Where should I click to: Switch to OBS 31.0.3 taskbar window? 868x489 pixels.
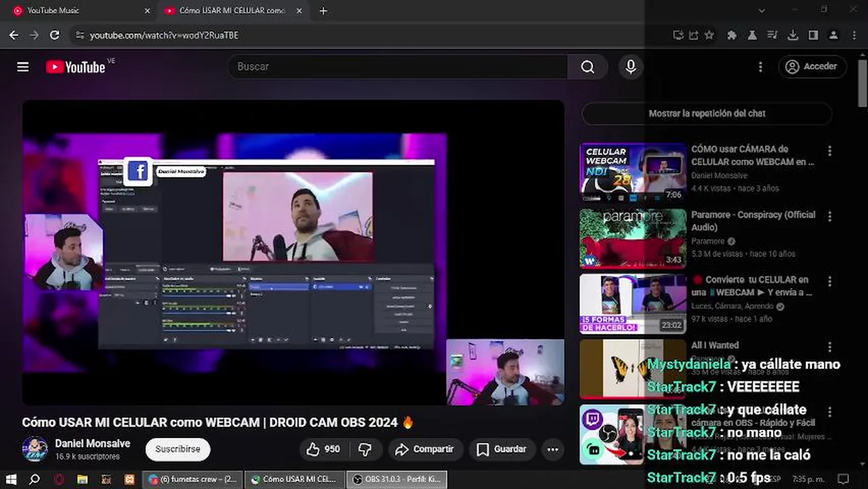tap(396, 479)
